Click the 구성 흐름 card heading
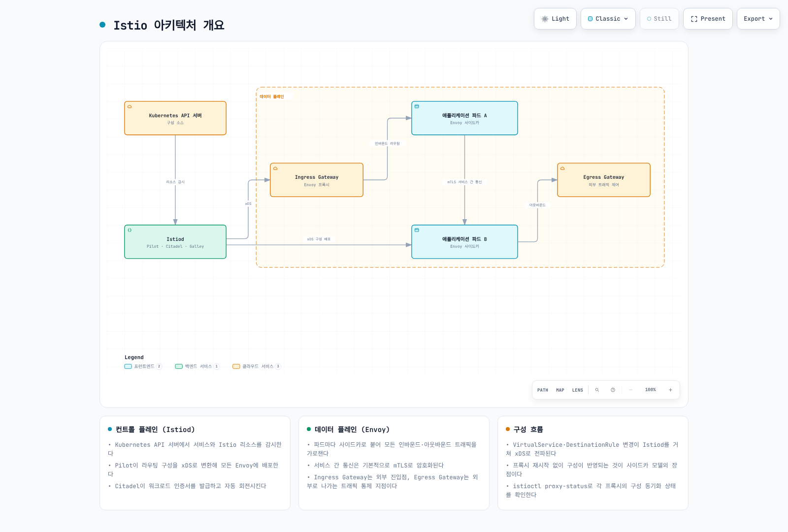The height and width of the screenshot is (532, 788). tap(528, 430)
